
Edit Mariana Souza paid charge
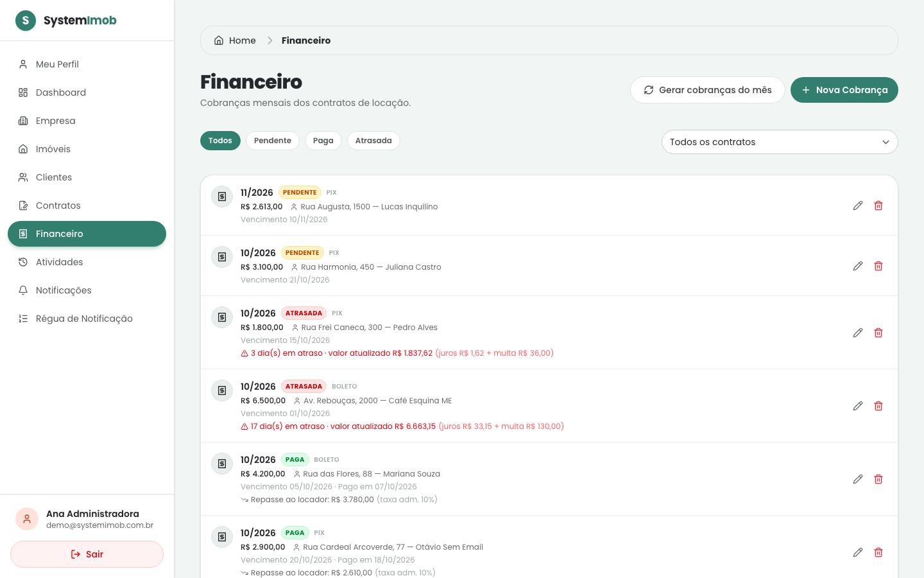(858, 479)
